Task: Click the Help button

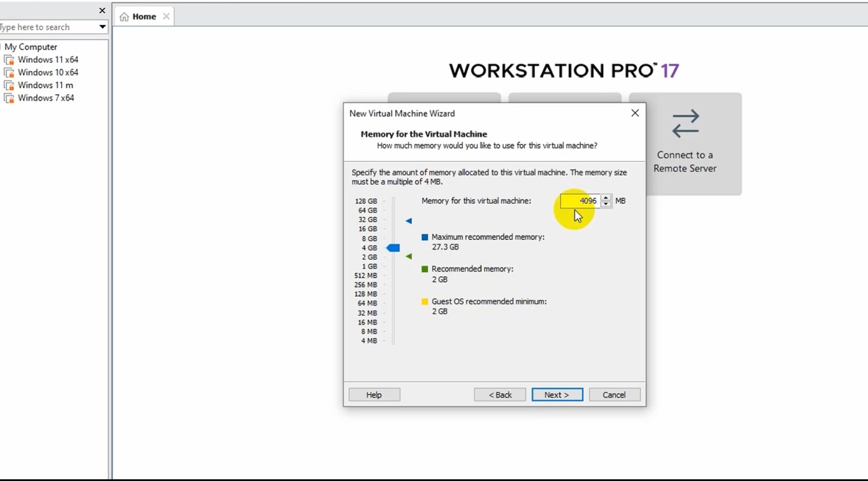Action: 374,395
